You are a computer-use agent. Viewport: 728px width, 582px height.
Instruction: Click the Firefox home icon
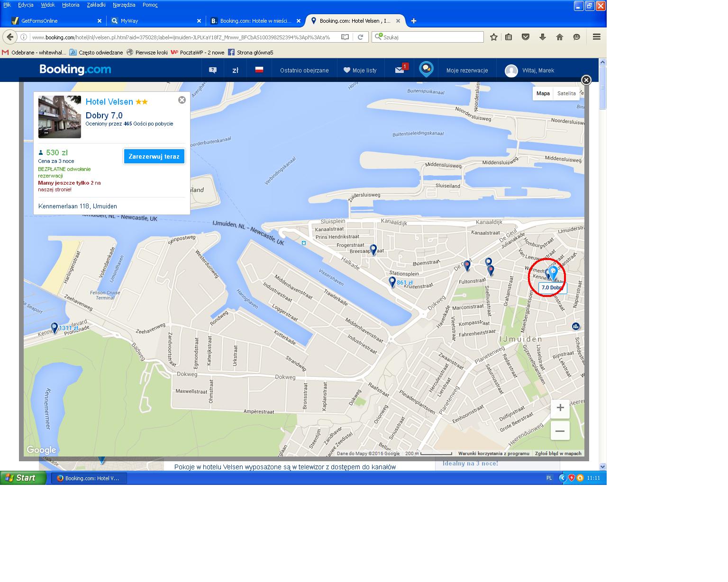click(x=560, y=37)
